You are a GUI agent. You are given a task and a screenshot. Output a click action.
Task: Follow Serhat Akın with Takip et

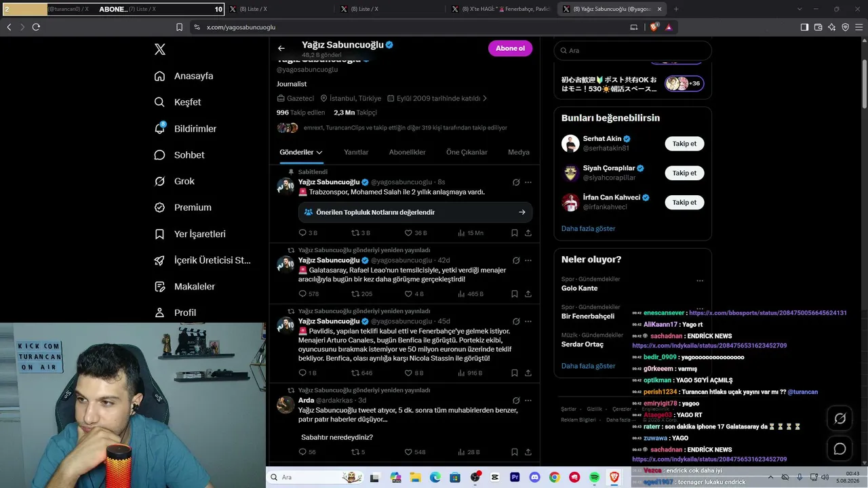[684, 144]
